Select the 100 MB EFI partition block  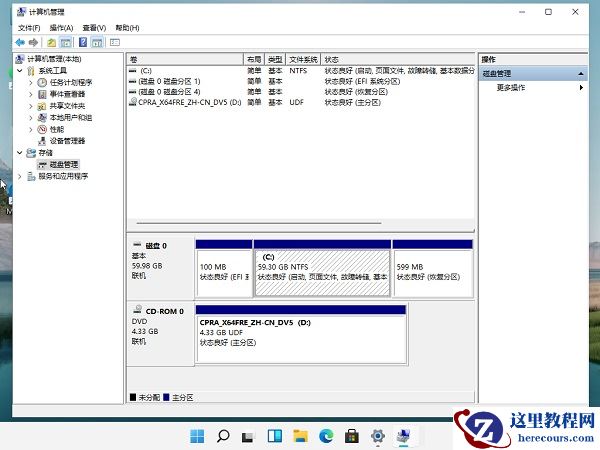pyautogui.click(x=224, y=268)
